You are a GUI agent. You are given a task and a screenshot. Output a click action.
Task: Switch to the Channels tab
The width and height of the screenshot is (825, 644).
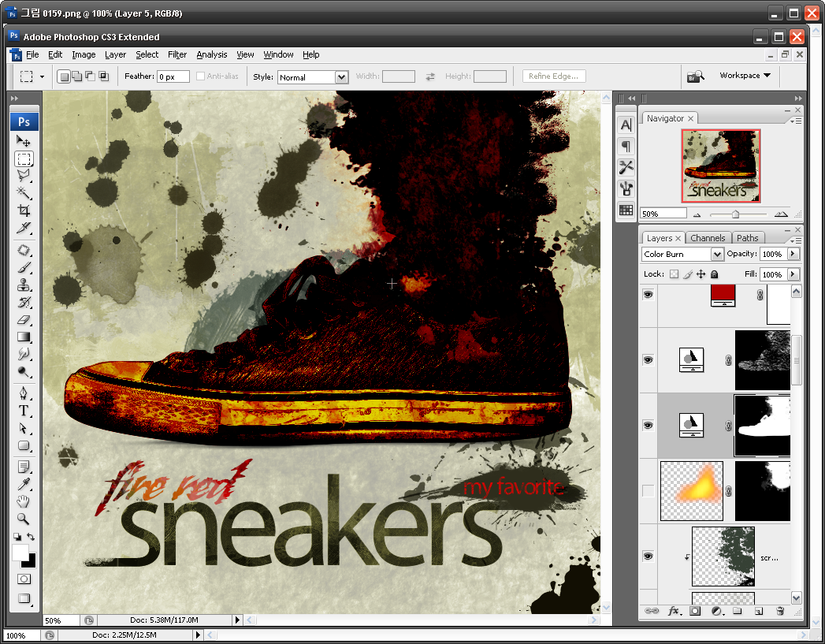coord(708,238)
